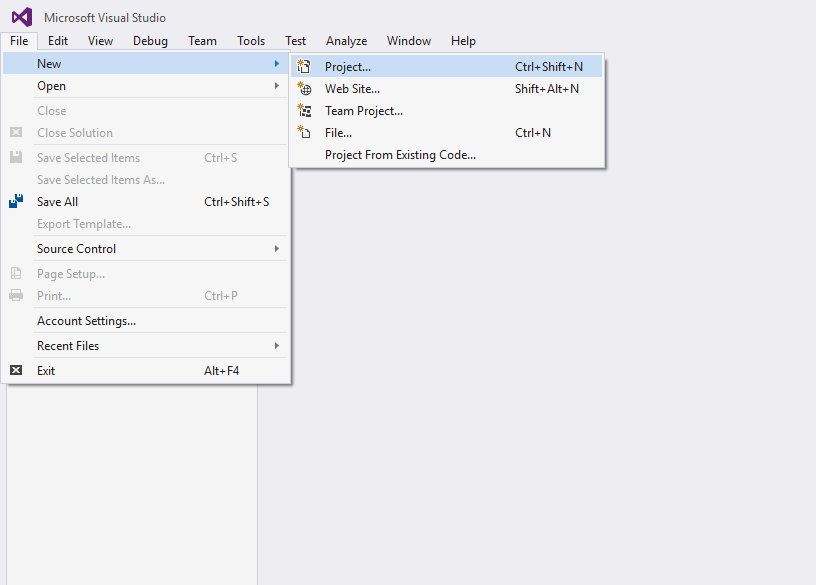The image size is (816, 585).
Task: Click the Exit X icon
Action: 16,371
